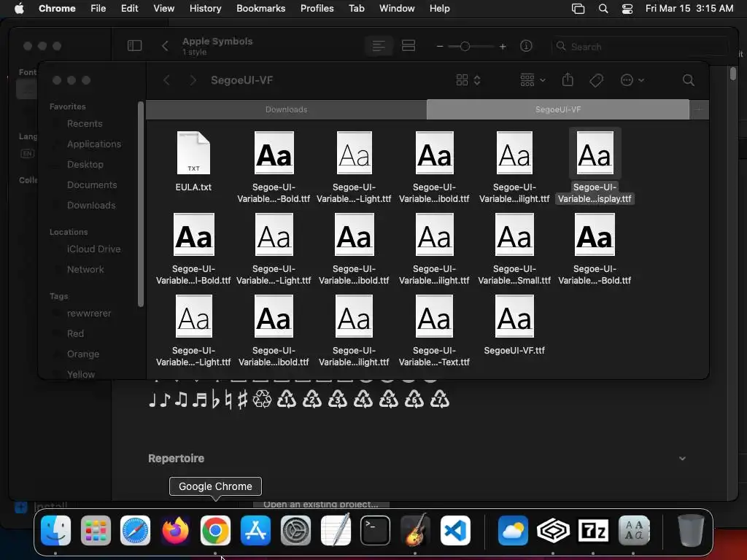Adjust the Font Book size slider
Screen dimensions: 747x560
click(x=465, y=46)
